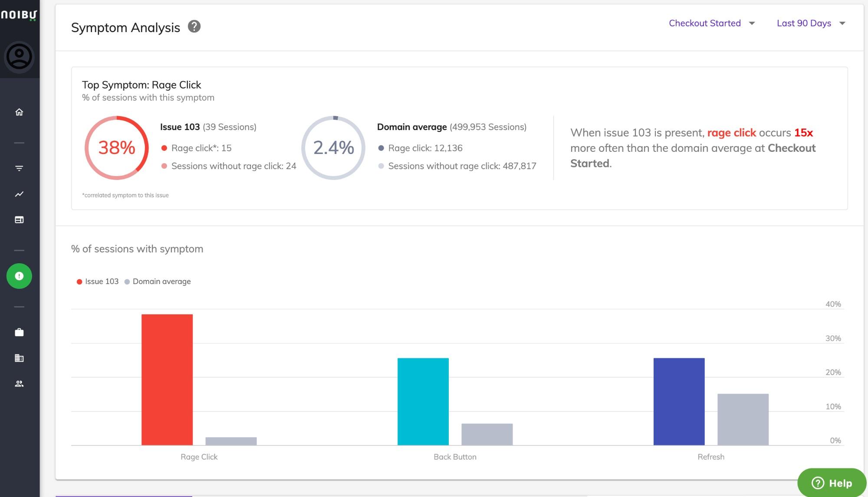
Task: Click 'Rage click*: 15' text
Action: click(201, 148)
